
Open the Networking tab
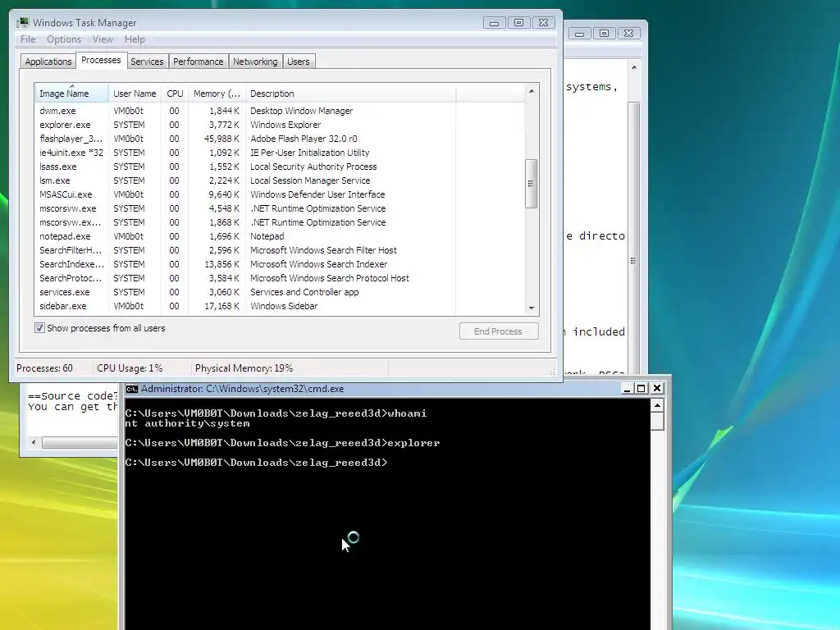point(255,62)
